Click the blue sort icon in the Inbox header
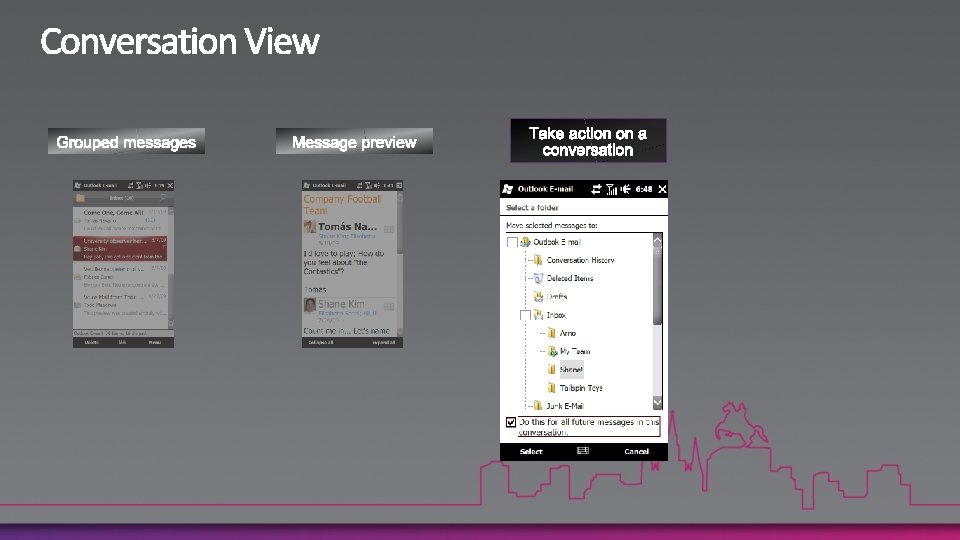960x540 pixels. [162, 198]
